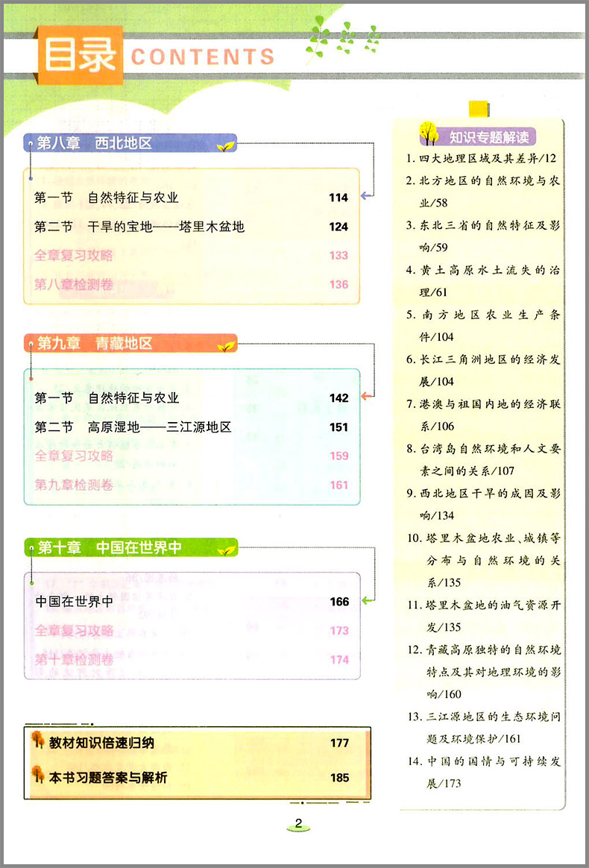Open topic 14 中国的国情与可持续发展
The width and height of the screenshot is (589, 868).
pos(485,772)
